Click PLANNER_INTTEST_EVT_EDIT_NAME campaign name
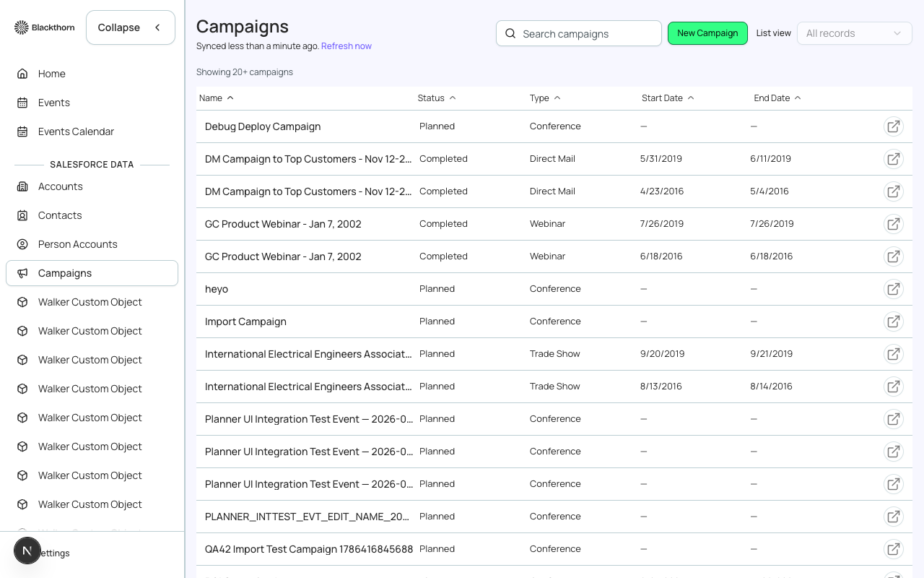The height and width of the screenshot is (578, 924). point(308,517)
